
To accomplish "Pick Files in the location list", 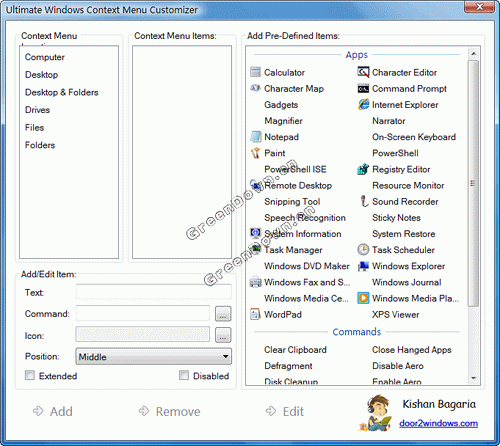I will click(x=34, y=128).
